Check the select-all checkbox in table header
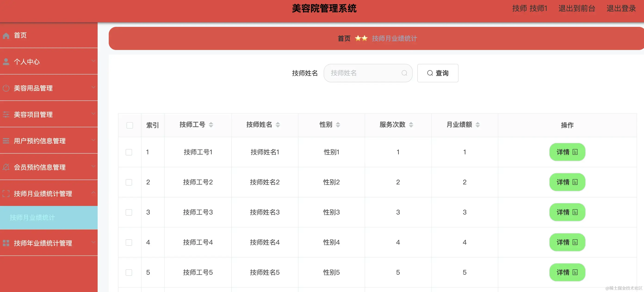Viewport: 644px width, 292px height. (130, 125)
